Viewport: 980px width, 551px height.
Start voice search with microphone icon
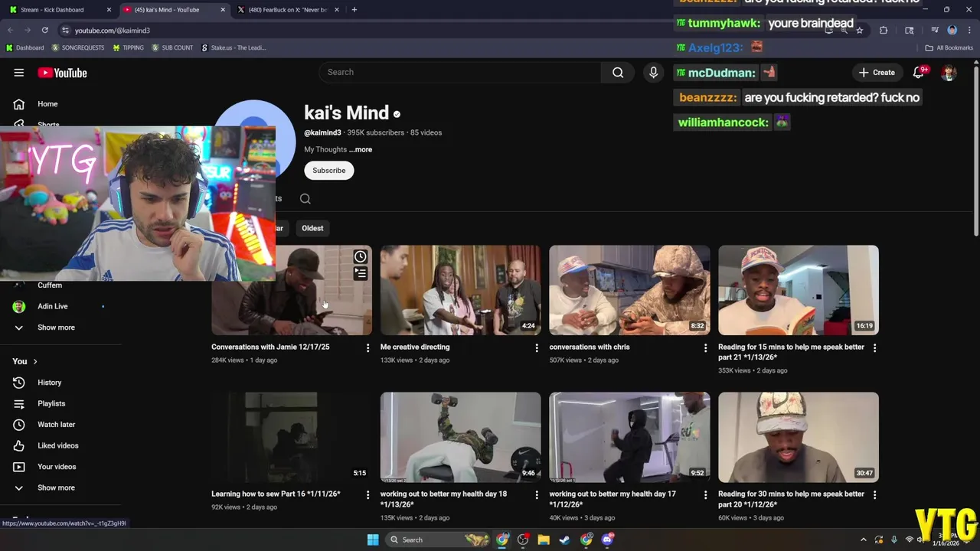(x=653, y=72)
